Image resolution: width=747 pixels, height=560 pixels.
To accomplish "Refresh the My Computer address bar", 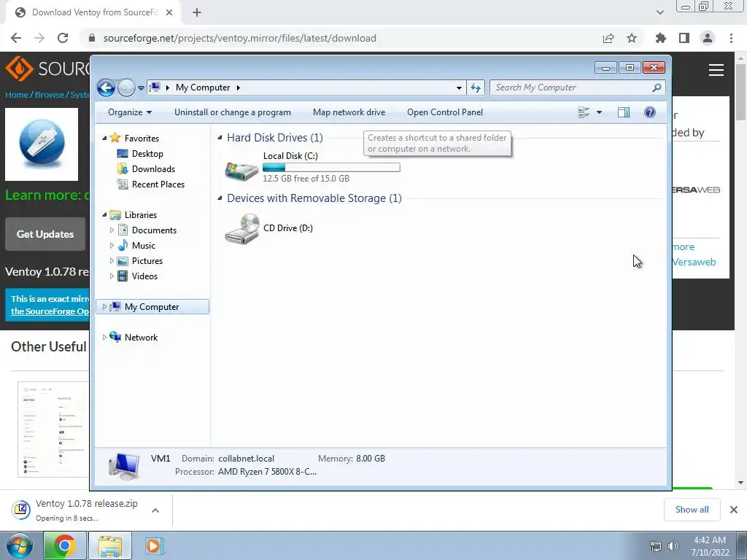I will 476,87.
